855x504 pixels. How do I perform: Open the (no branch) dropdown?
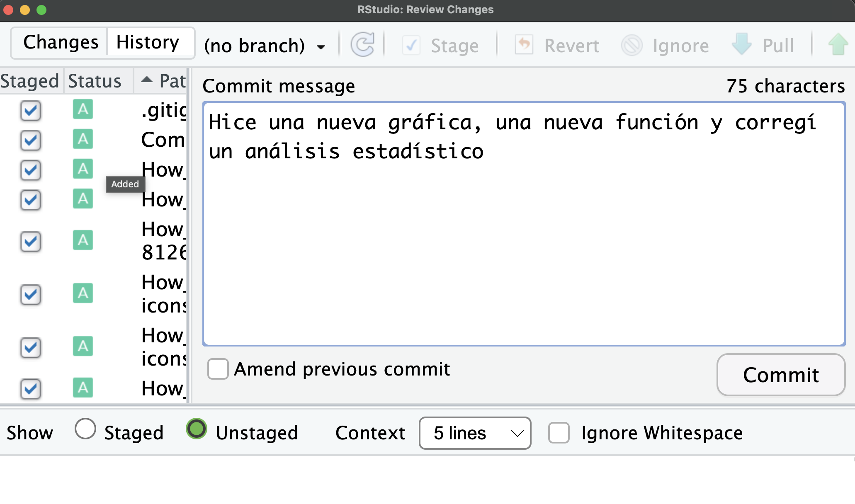point(265,46)
